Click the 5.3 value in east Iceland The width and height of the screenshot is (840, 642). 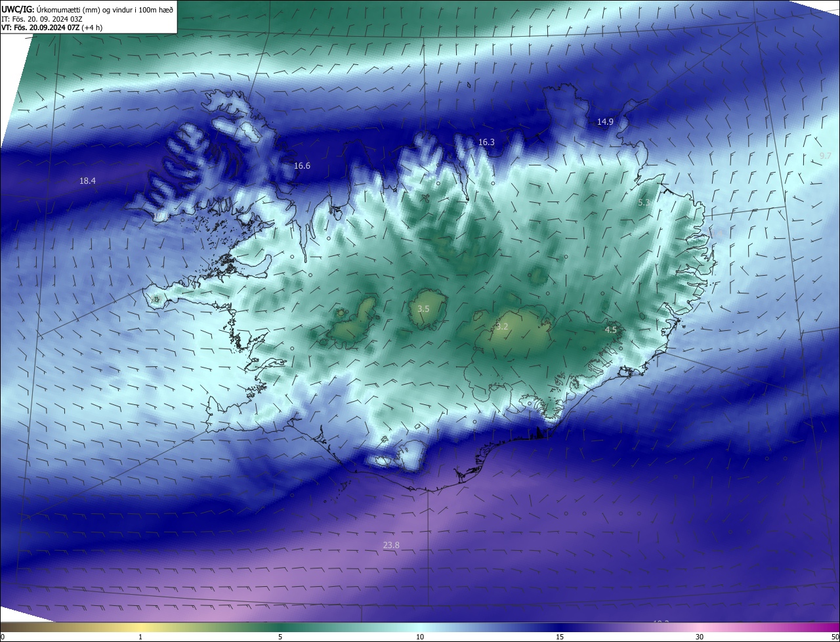tap(644, 203)
